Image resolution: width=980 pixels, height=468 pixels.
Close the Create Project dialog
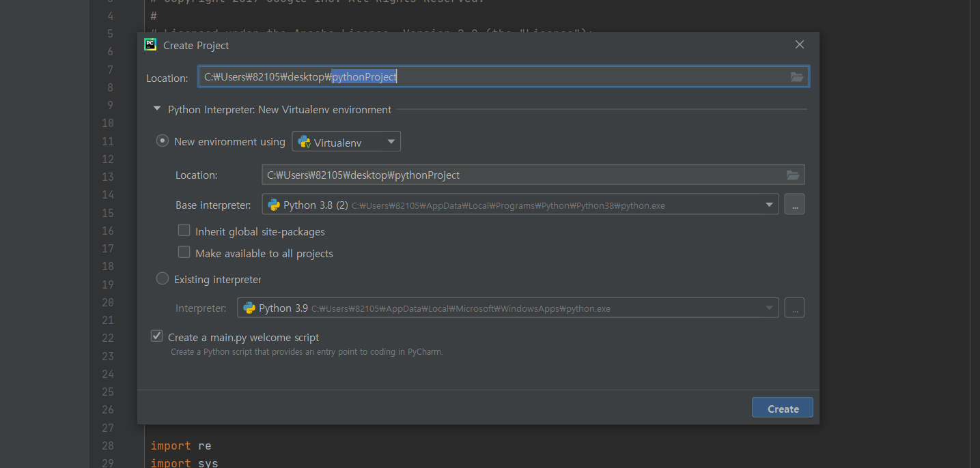[x=800, y=45]
